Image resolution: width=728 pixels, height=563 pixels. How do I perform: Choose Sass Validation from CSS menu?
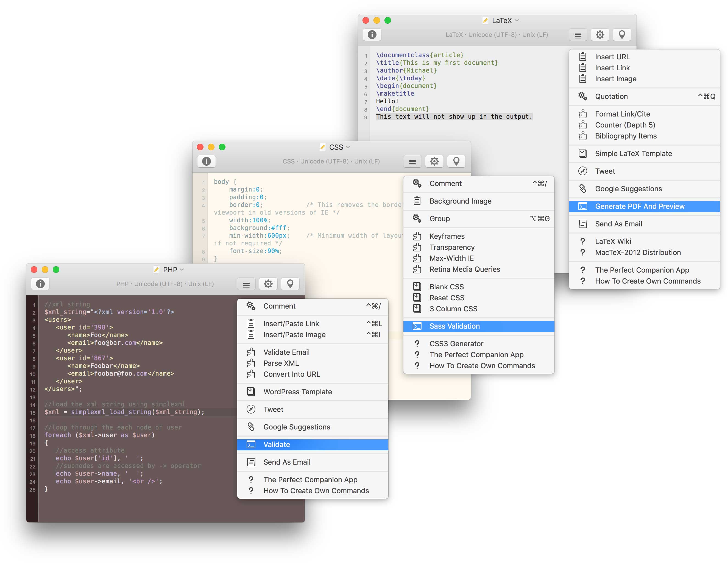454,326
